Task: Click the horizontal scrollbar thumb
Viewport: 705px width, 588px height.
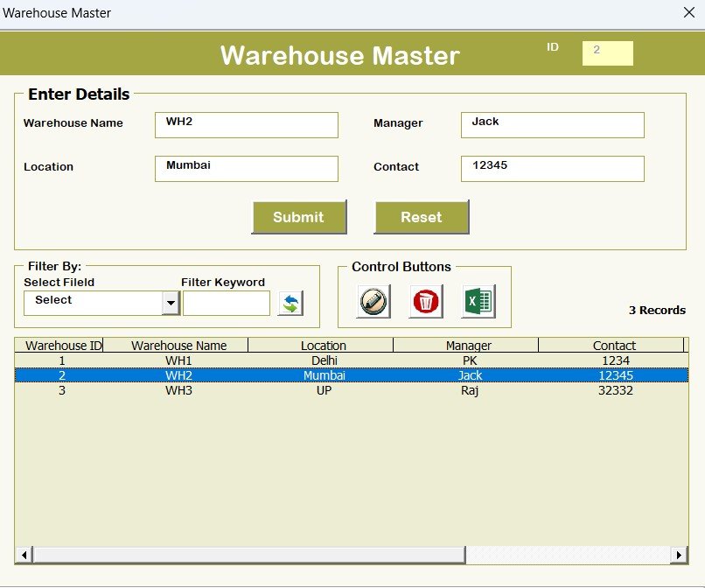Action: click(x=248, y=555)
